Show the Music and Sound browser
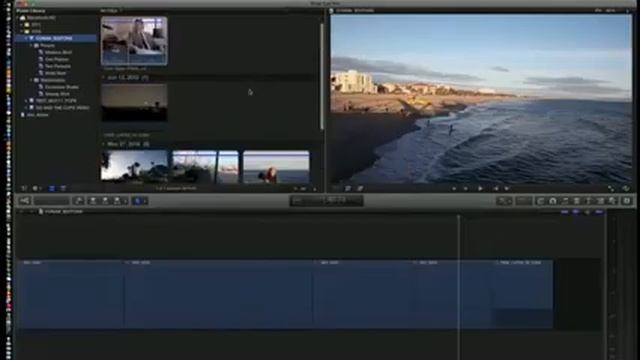The width and height of the screenshot is (640, 360). click(x=565, y=201)
